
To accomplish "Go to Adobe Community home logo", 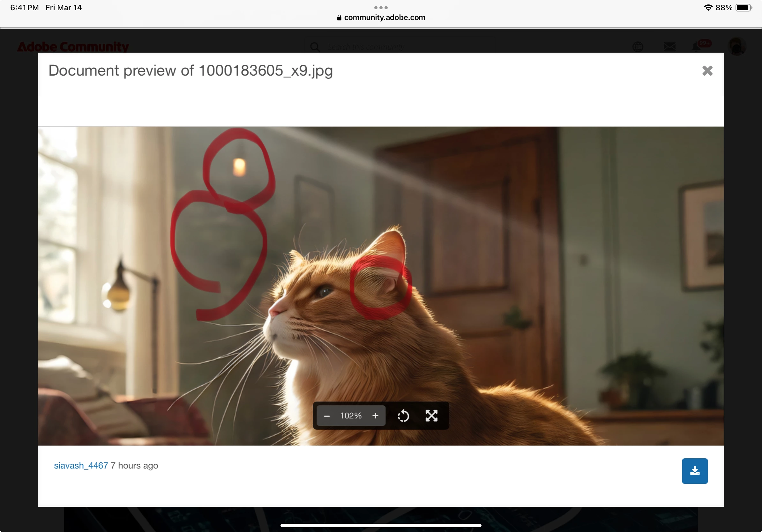I will point(73,47).
